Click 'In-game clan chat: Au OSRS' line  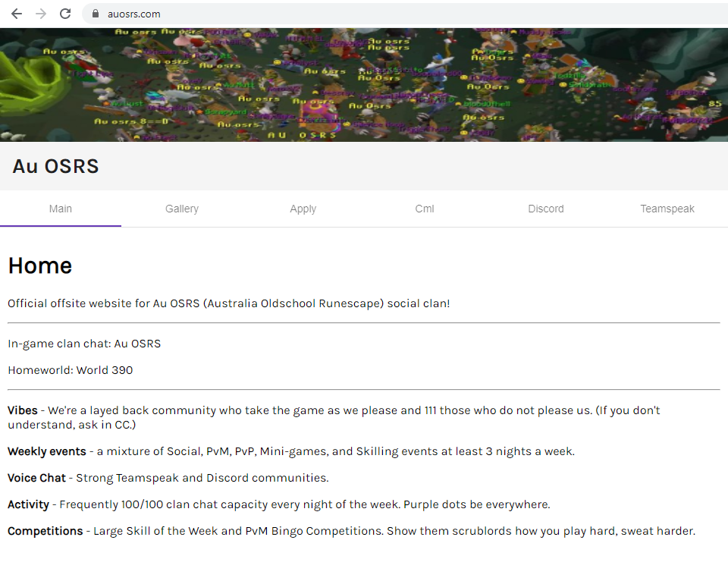pyautogui.click(x=84, y=344)
